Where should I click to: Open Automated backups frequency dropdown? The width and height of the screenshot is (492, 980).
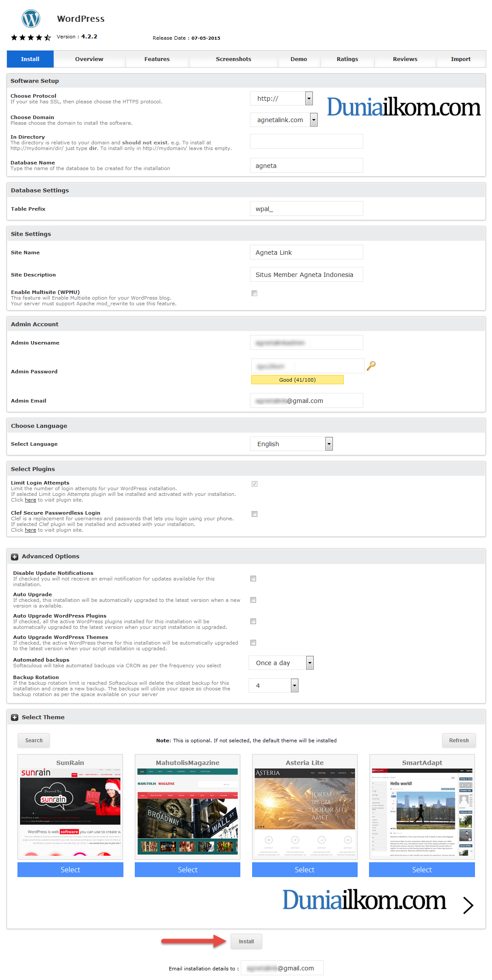281,663
